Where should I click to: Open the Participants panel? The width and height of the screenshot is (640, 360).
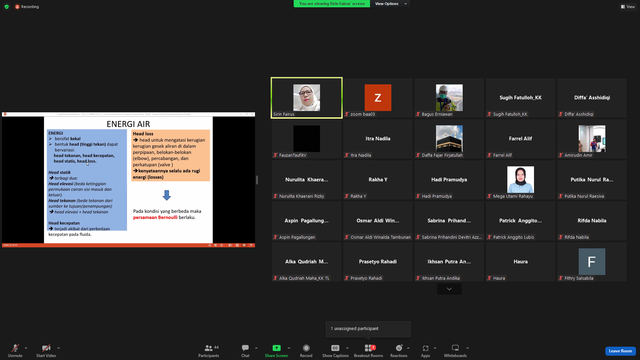[209, 350]
